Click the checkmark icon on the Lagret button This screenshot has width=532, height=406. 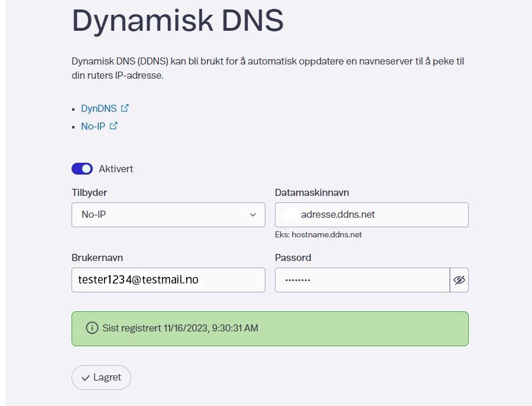(x=86, y=377)
